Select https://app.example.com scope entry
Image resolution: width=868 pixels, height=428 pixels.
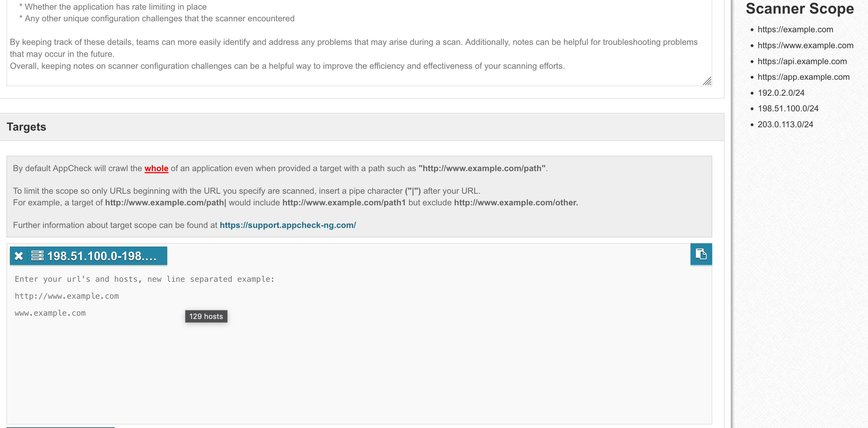(x=803, y=77)
